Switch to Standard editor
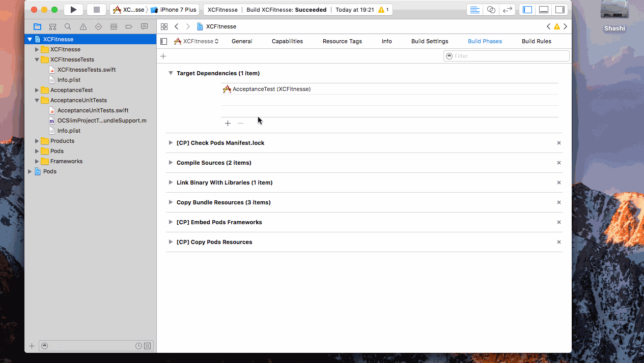The image size is (644, 363). [474, 10]
